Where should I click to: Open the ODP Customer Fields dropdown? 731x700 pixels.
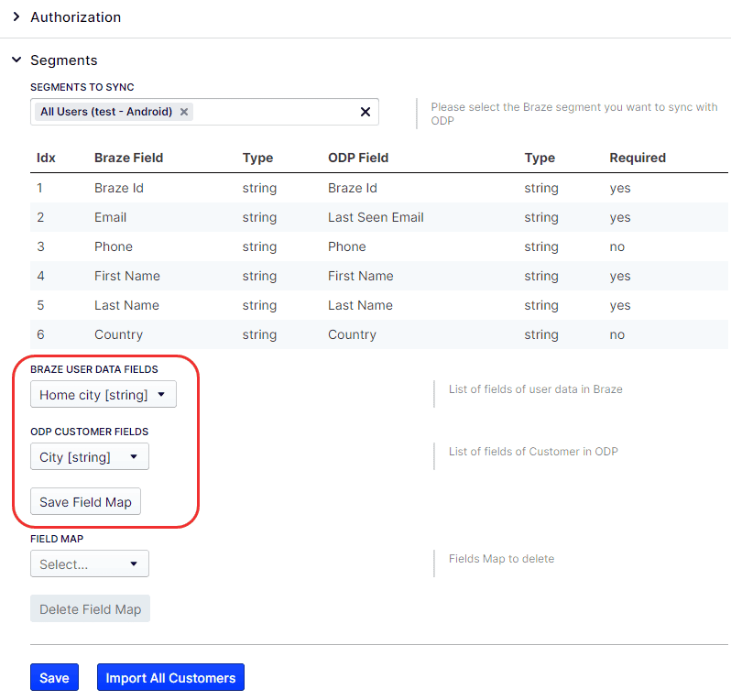pyautogui.click(x=90, y=457)
